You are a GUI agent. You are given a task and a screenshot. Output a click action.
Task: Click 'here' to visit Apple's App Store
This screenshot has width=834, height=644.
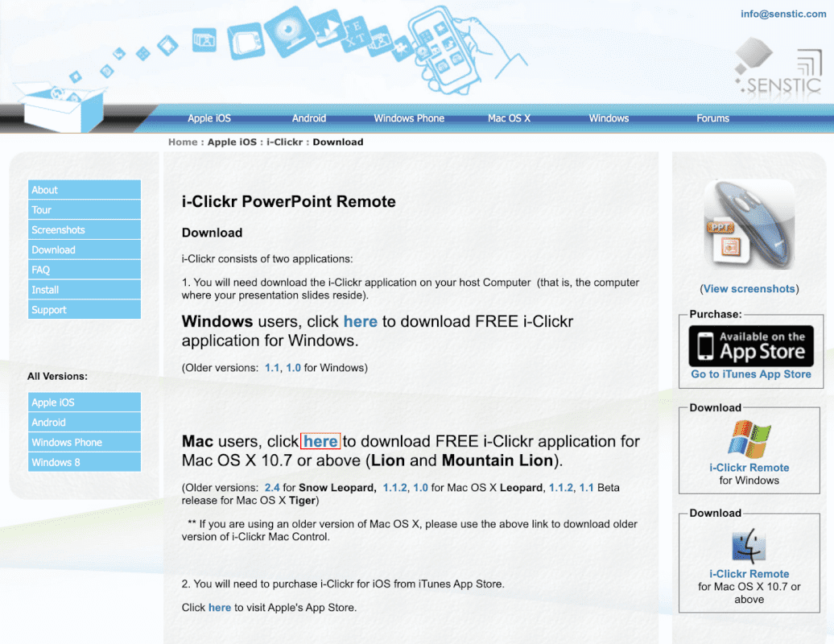[x=220, y=607]
